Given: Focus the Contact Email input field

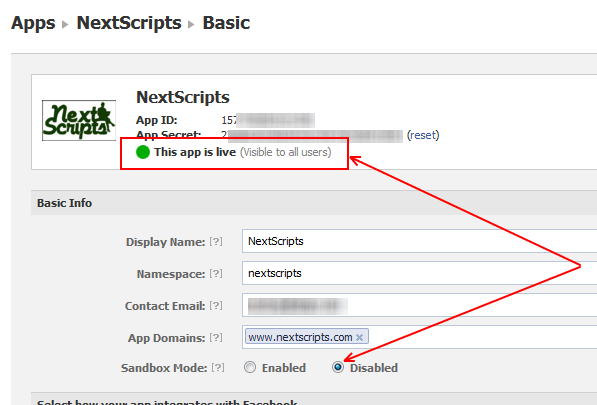Looking at the screenshot, I should 419,305.
